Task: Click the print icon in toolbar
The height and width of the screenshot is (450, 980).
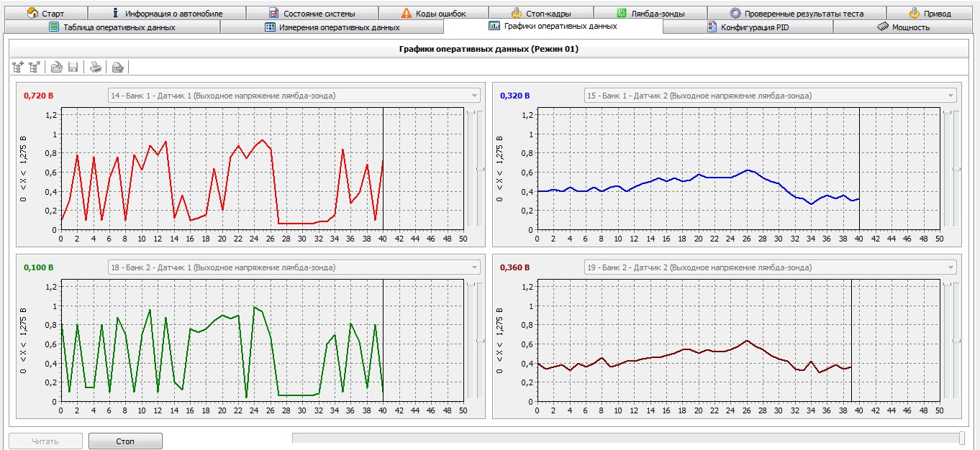Action: pyautogui.click(x=96, y=67)
